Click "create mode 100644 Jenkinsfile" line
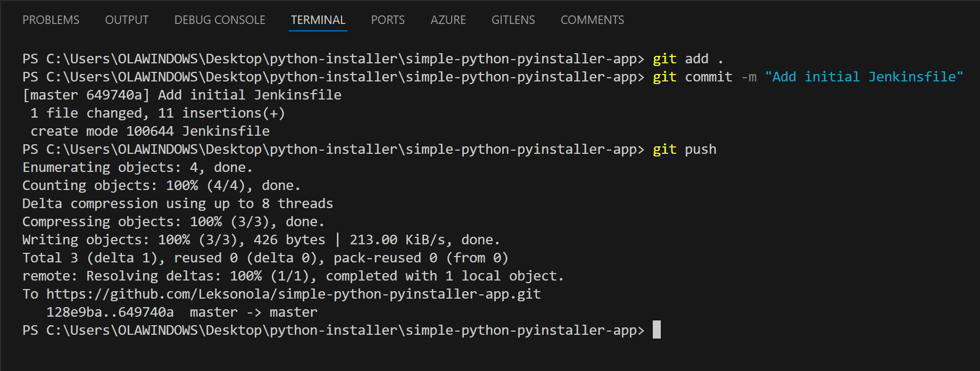 click(150, 131)
